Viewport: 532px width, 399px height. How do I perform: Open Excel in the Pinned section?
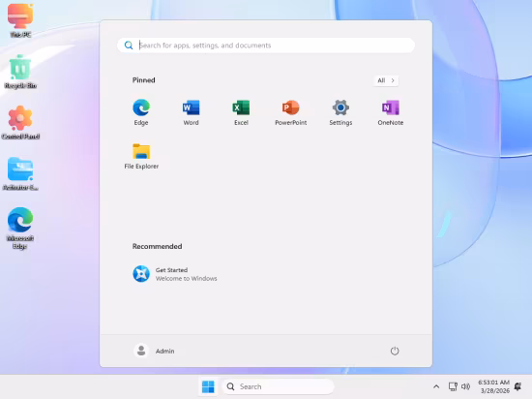point(241,112)
